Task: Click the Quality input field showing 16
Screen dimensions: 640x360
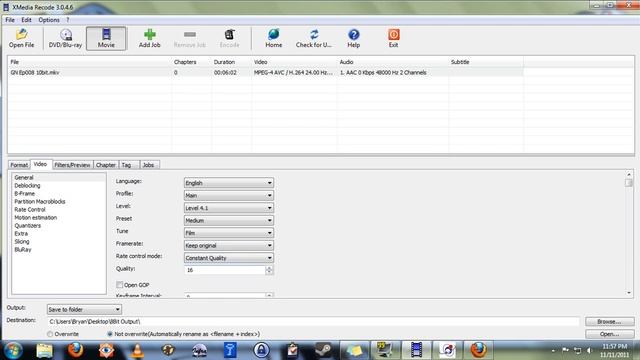Action: tap(224, 270)
